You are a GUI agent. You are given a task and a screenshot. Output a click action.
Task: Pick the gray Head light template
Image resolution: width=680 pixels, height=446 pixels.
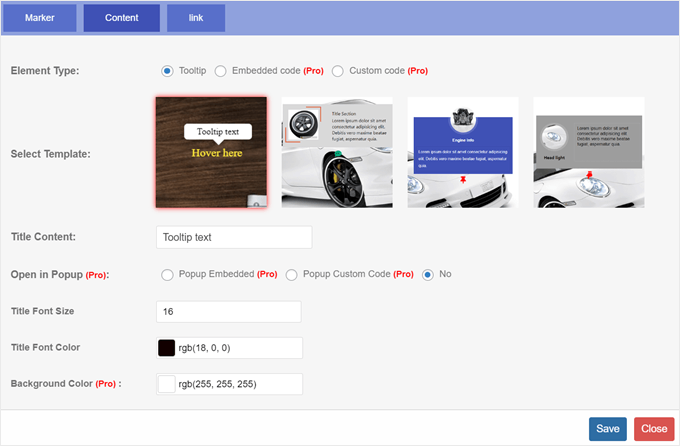[588, 152]
